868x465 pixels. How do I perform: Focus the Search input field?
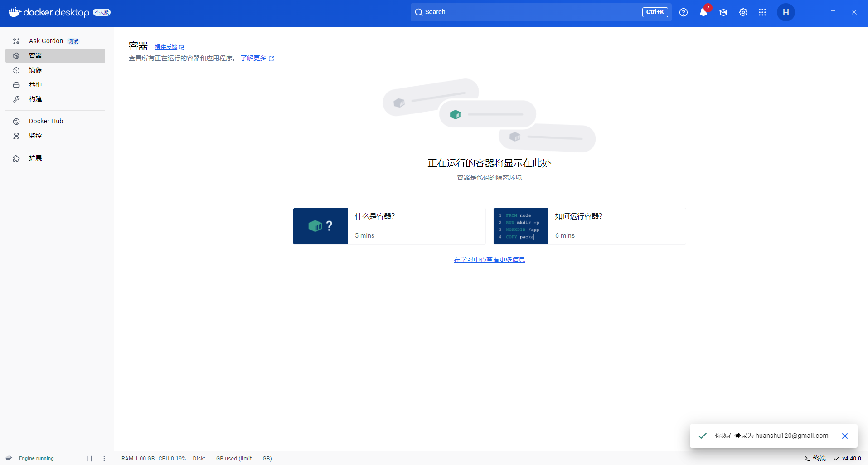coord(541,12)
